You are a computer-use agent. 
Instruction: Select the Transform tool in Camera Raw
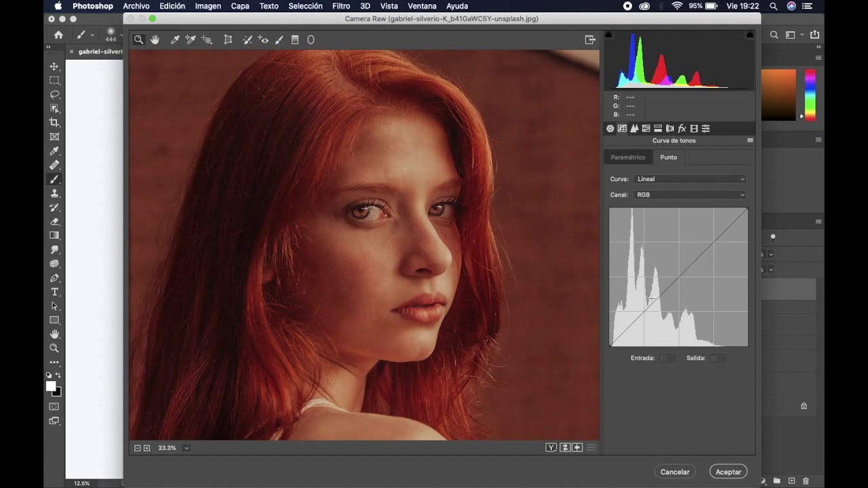[228, 40]
